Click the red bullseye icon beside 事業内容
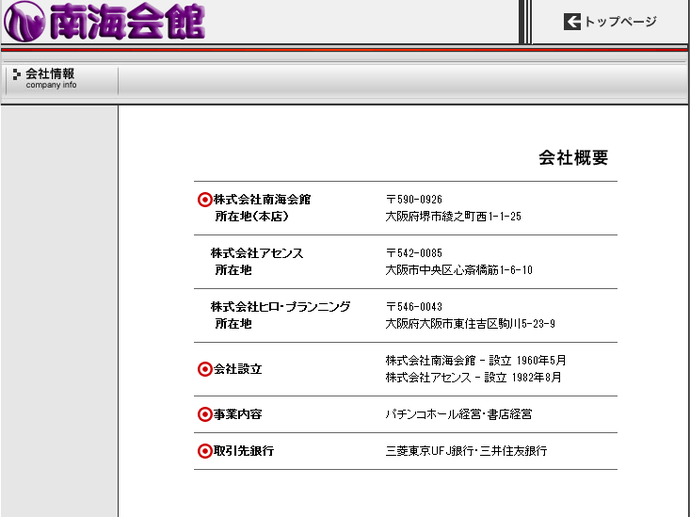Image resolution: width=690 pixels, height=517 pixels. 205,414
